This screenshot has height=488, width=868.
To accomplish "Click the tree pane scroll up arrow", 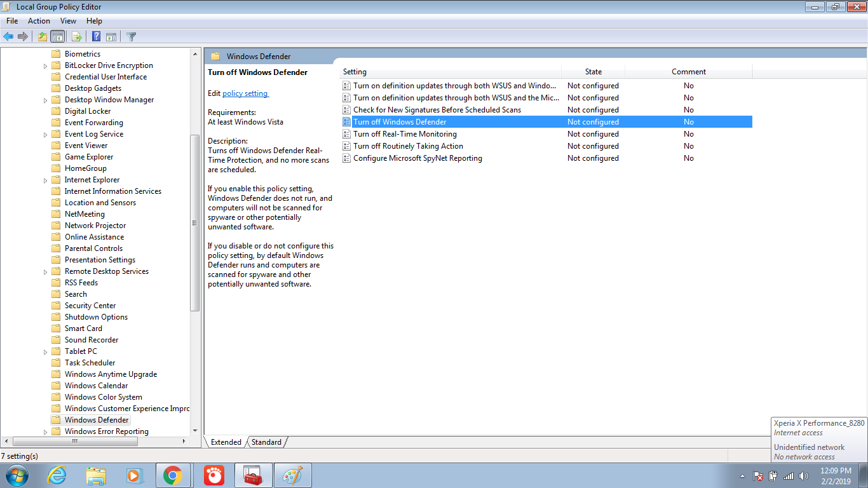I will [195, 54].
